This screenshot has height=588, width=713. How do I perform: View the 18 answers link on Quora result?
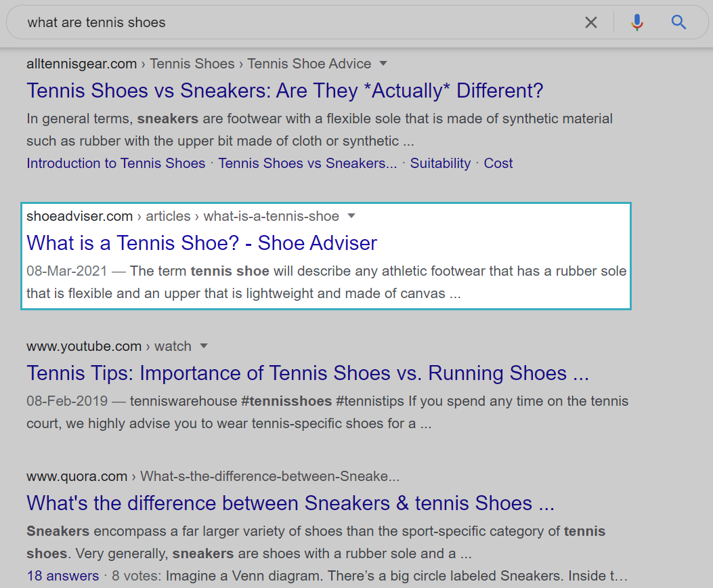62,575
